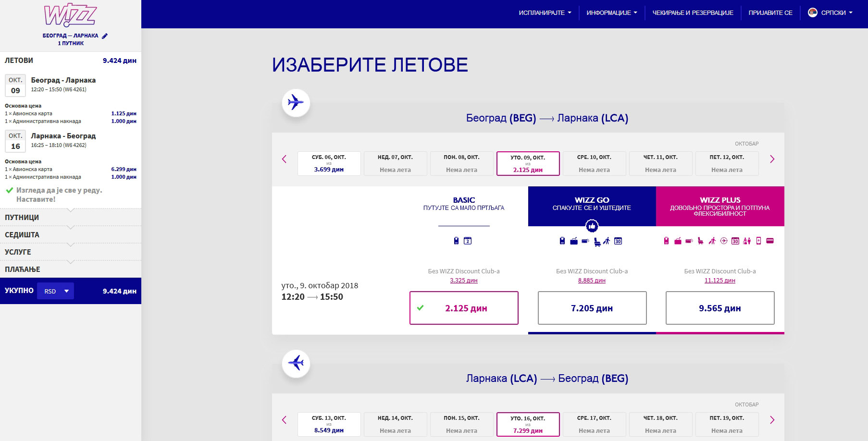
Task: Select the Wizz Plus fare 9.565 дин
Action: click(x=720, y=308)
